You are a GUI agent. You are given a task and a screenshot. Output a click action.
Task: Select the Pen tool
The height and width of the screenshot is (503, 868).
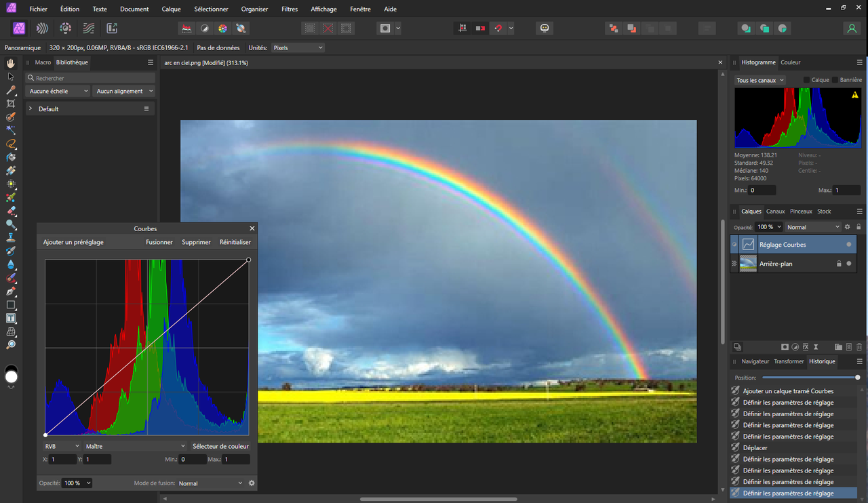coord(11,291)
